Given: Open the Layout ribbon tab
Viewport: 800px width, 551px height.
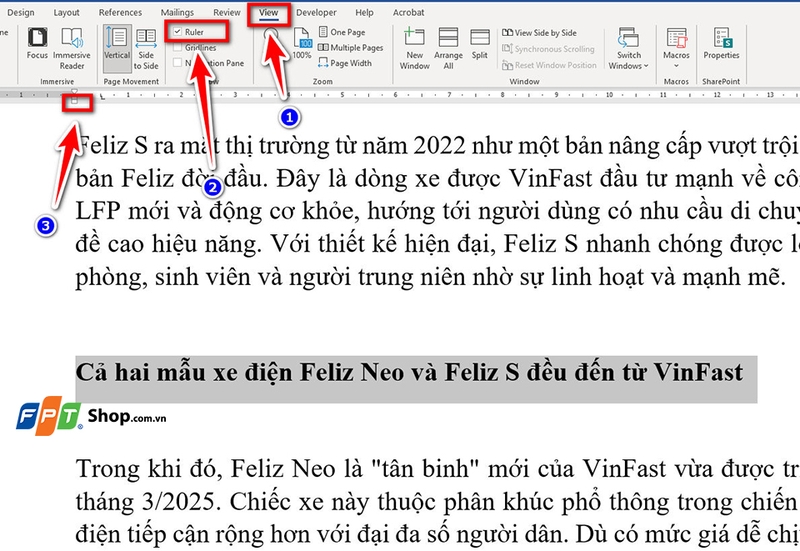Looking at the screenshot, I should click(66, 12).
